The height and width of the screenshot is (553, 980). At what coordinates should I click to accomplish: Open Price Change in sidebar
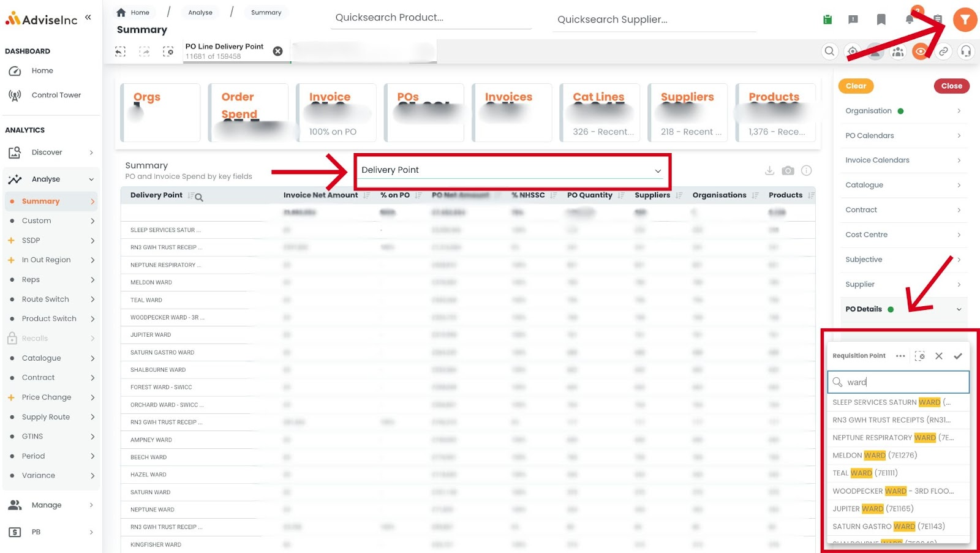coord(51,397)
